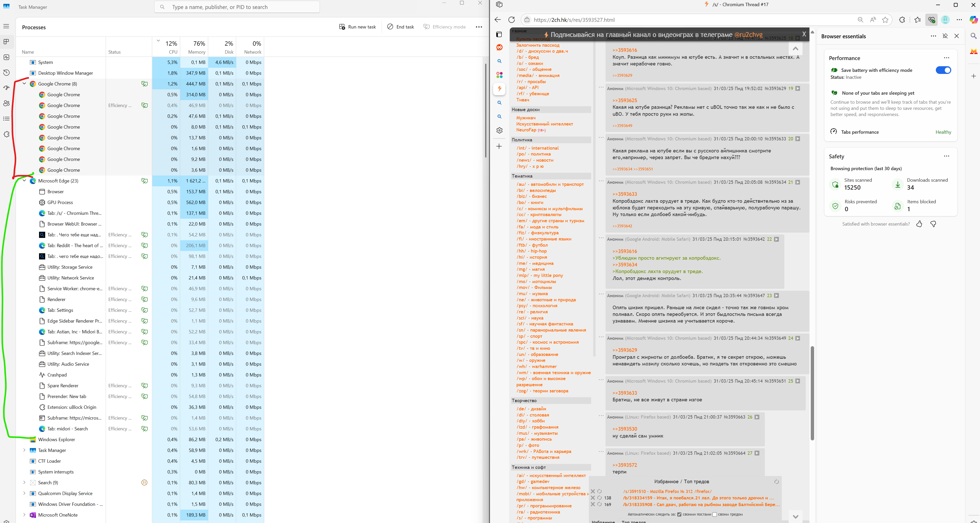
Task: Click the Reddit icon in Edge vertical tabs
Action: click(x=500, y=47)
